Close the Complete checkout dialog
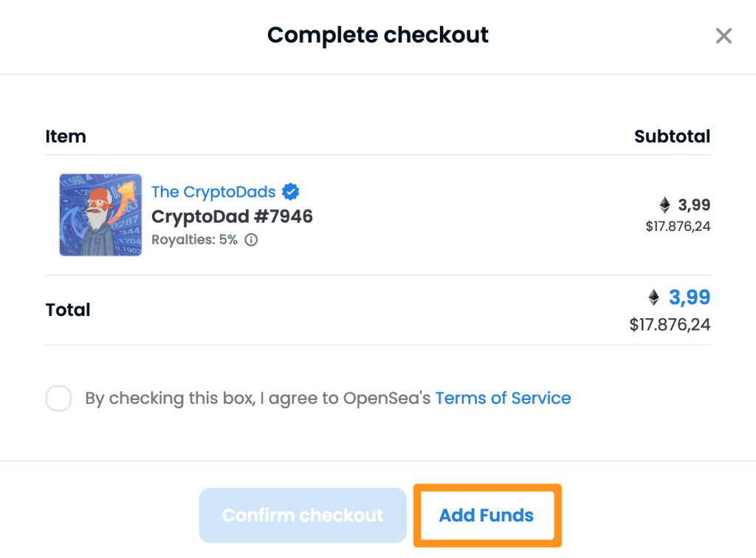This screenshot has width=756, height=558. coord(724,35)
